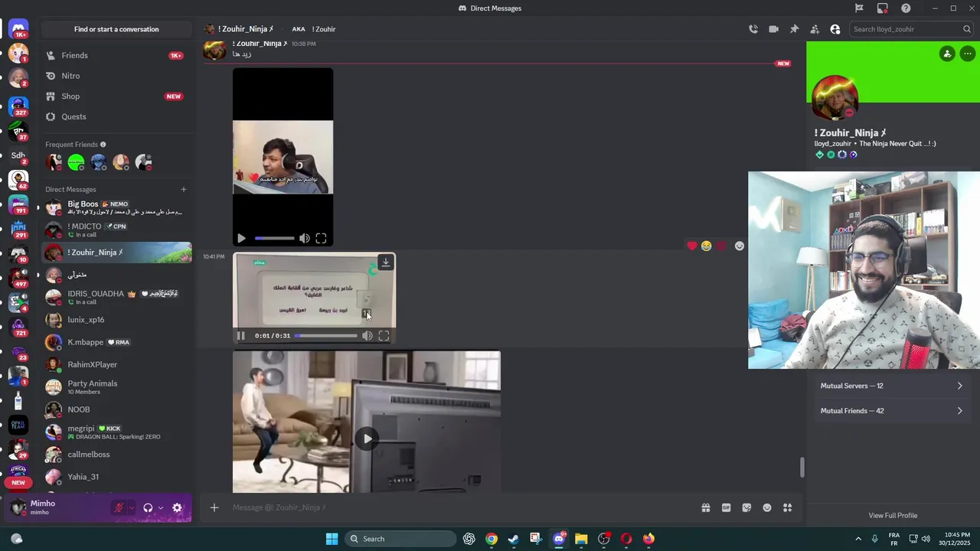
Task: Open Yahia_31 conversation
Action: click(116, 477)
